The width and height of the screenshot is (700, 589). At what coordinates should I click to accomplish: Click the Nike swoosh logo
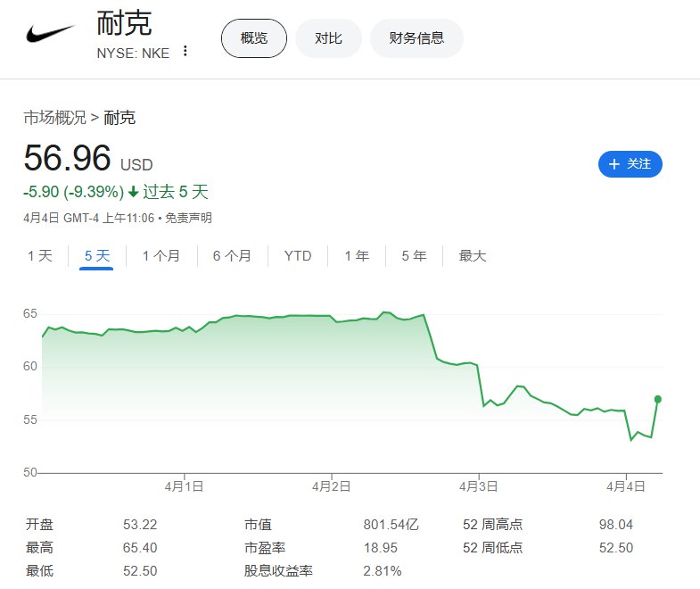[50, 34]
